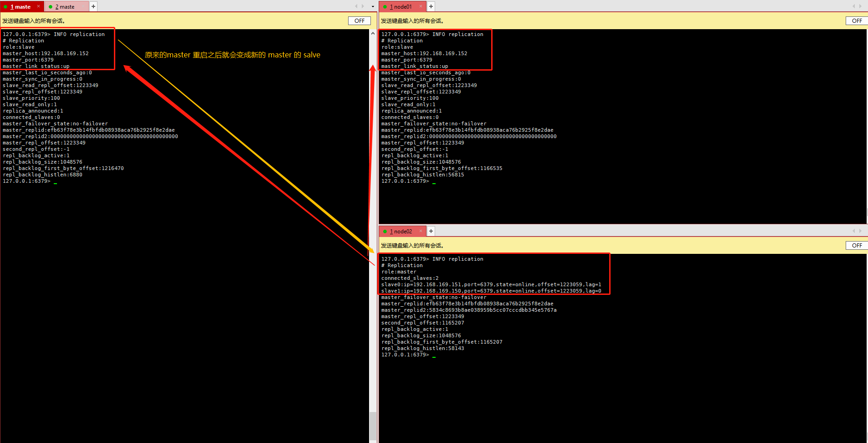Image resolution: width=868 pixels, height=443 pixels.
Task: Click 'second_repl_offset:1165207' in node02 terminal
Action: point(423,323)
